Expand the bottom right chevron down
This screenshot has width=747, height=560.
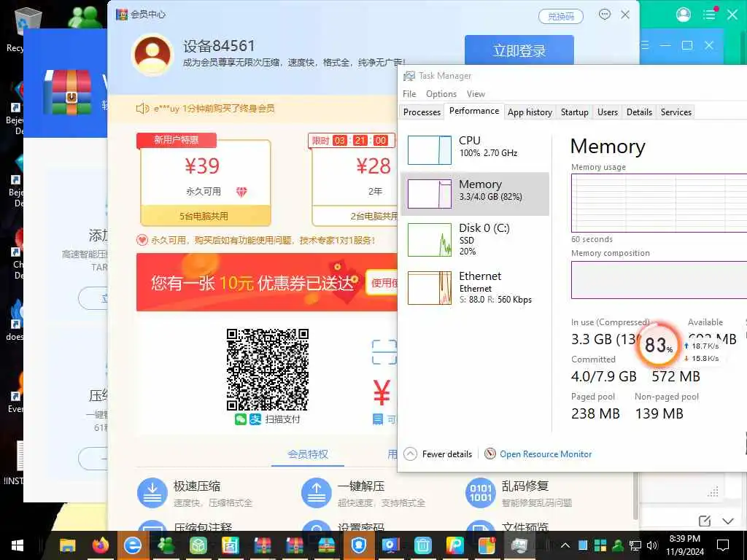click(727, 521)
